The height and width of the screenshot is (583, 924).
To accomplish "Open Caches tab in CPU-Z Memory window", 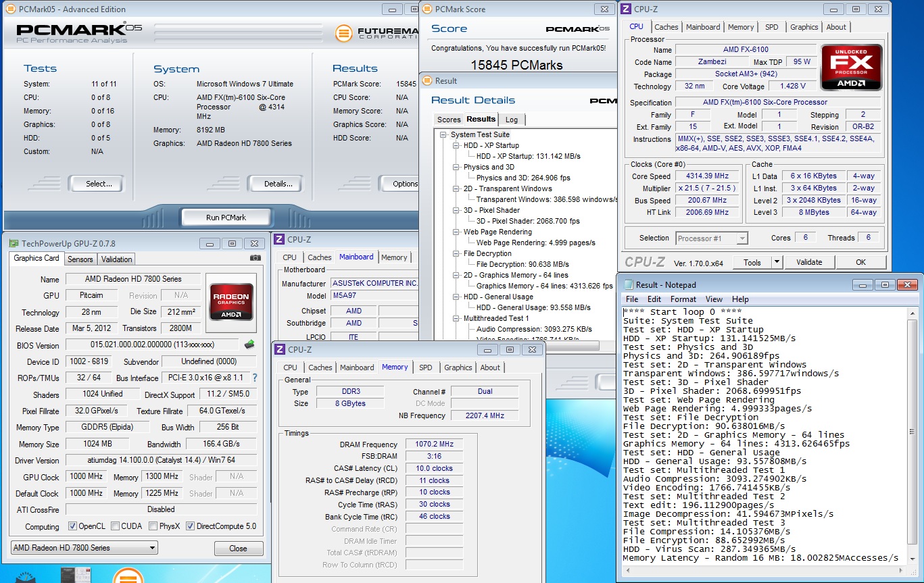I will pos(320,367).
